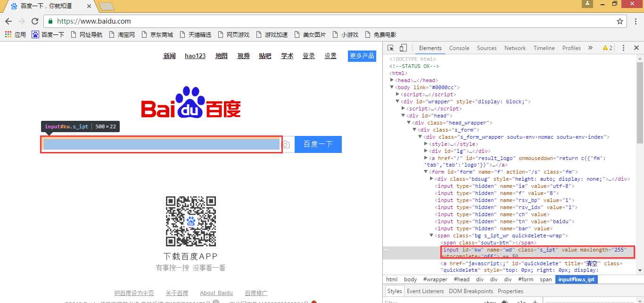This screenshot has height=303, width=644.
Task: Show more DevTools tabs via double chevron
Action: pyautogui.click(x=590, y=48)
